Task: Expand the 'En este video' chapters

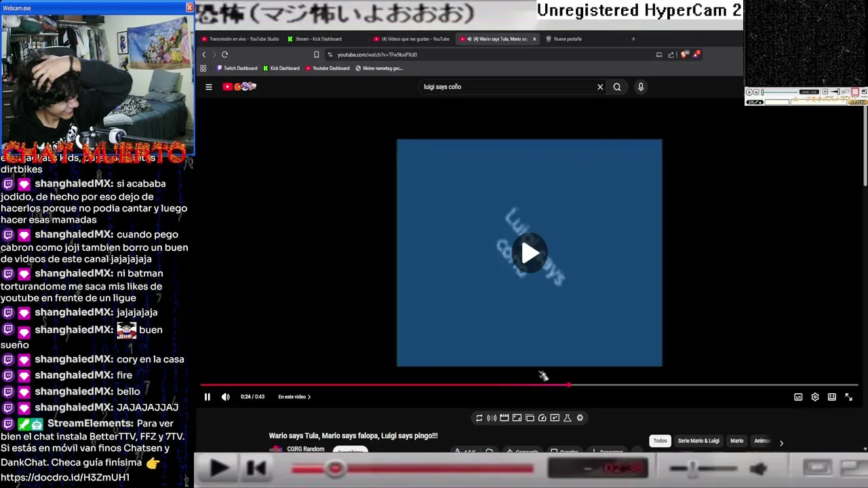Action: (x=294, y=397)
